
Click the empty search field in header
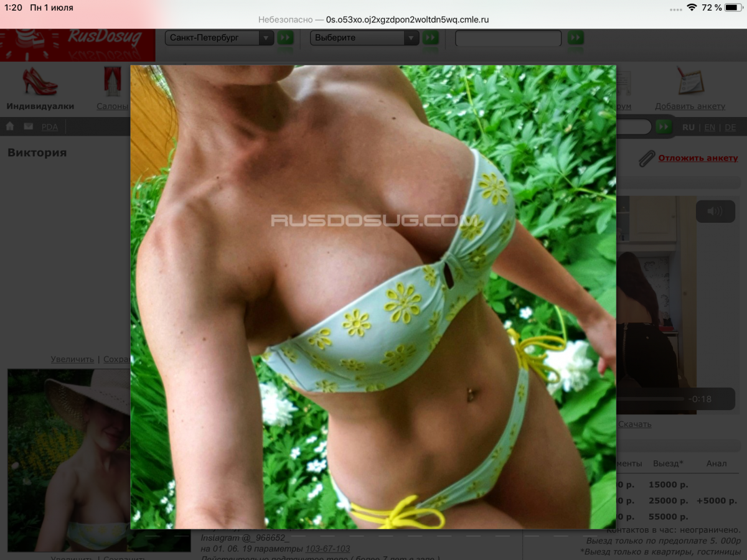coord(508,38)
